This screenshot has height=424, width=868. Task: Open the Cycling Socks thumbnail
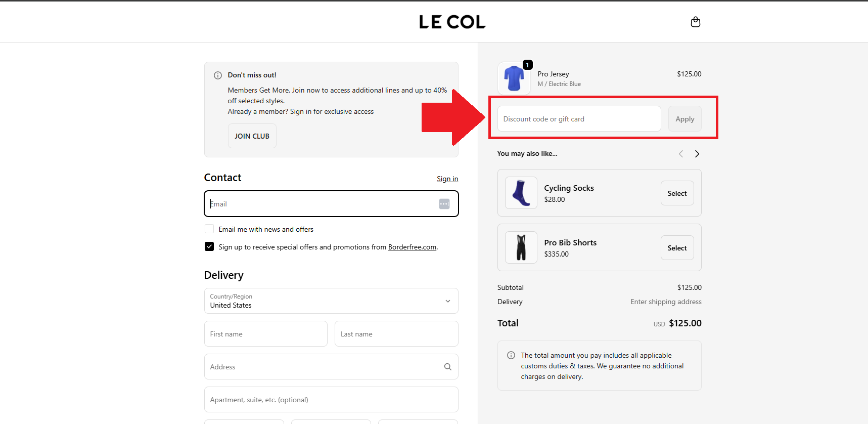click(521, 193)
